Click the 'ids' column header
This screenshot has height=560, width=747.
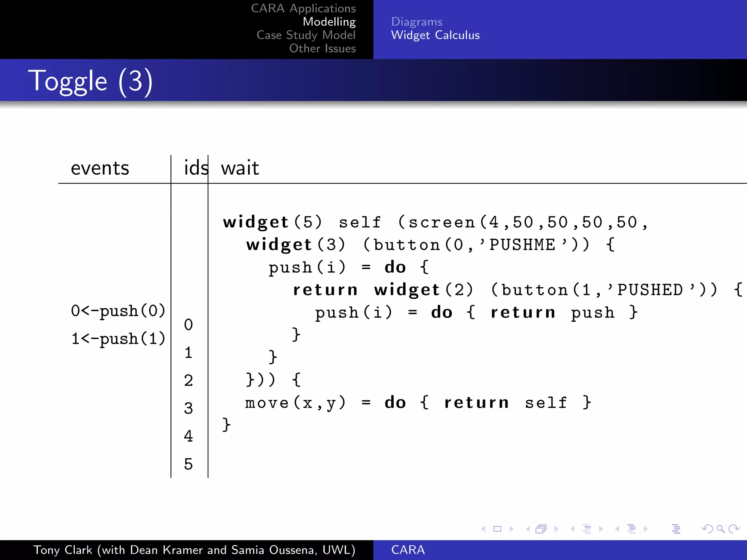click(x=196, y=168)
